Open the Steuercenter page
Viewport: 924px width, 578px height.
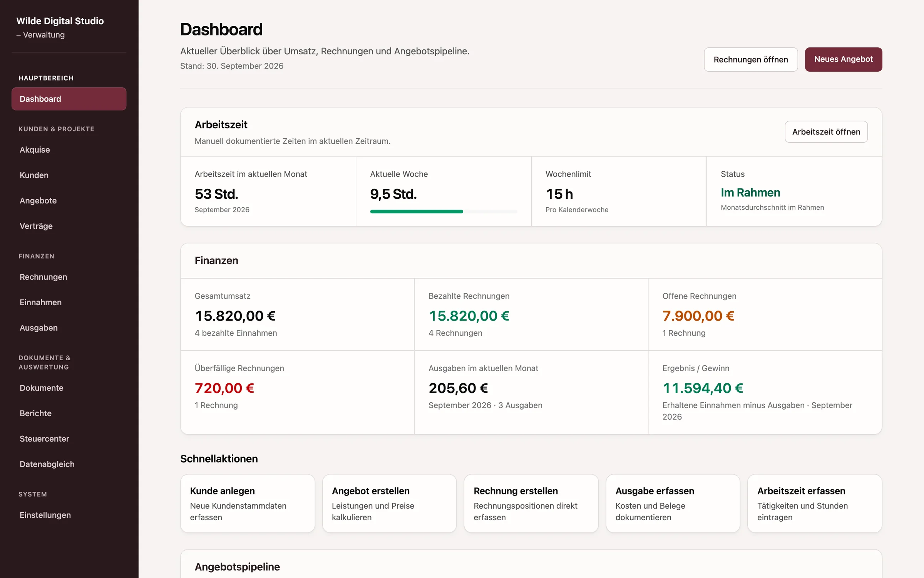click(69, 439)
